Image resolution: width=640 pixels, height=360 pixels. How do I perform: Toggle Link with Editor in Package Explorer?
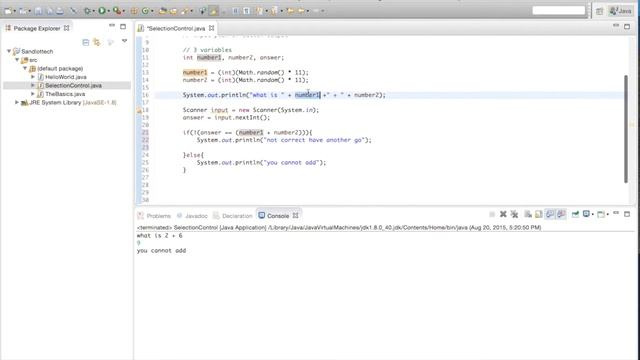97,42
